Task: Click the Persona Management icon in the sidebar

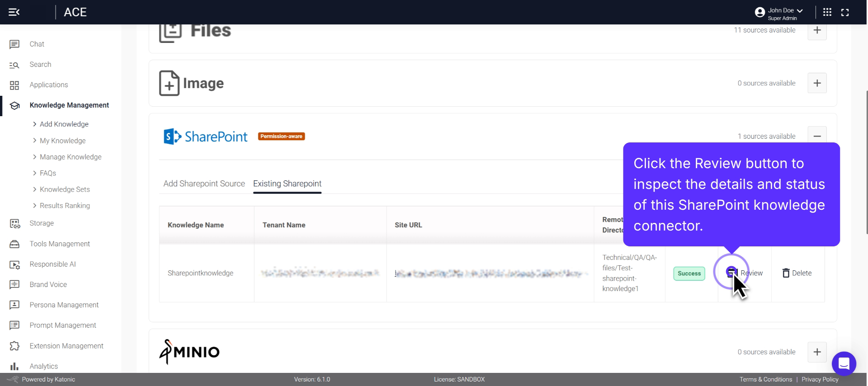Action: (x=14, y=305)
